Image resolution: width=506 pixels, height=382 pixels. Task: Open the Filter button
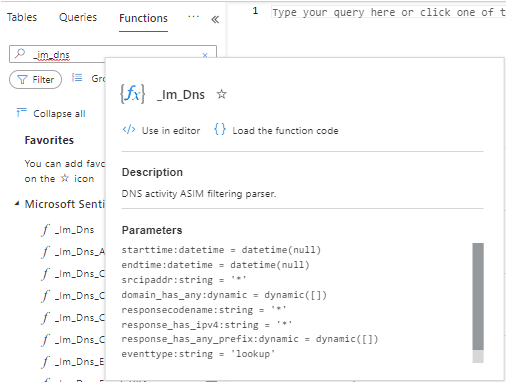[x=35, y=79]
